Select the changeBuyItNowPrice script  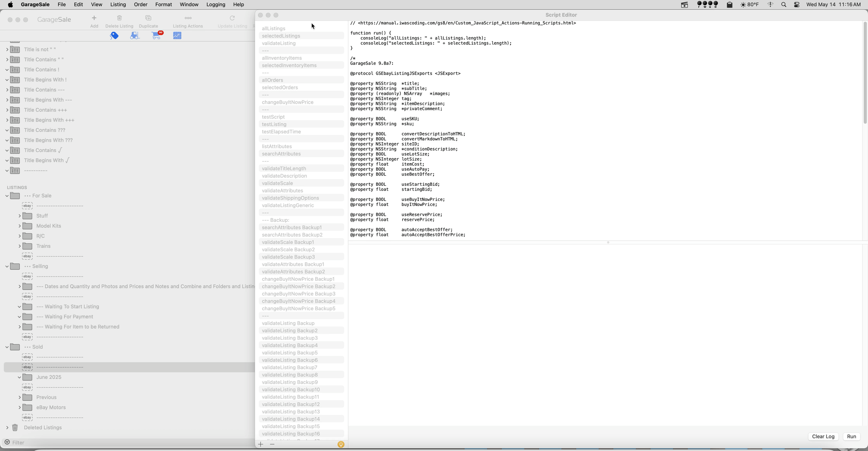tap(301, 102)
